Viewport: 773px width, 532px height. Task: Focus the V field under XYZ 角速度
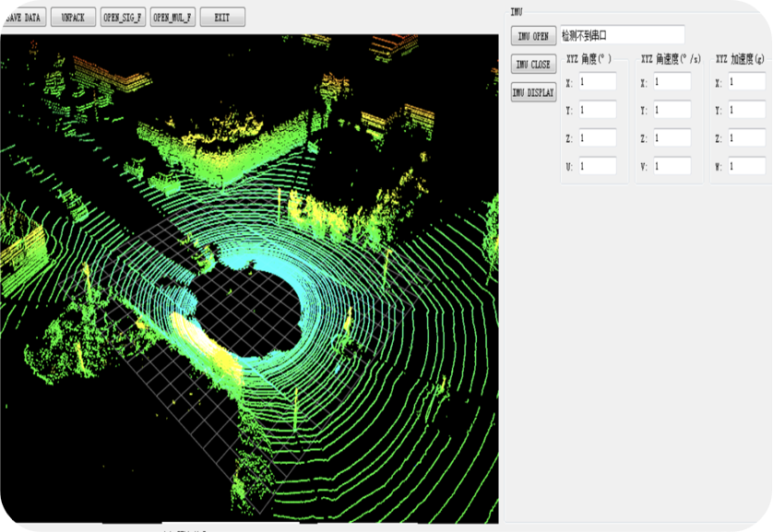pyautogui.click(x=672, y=166)
